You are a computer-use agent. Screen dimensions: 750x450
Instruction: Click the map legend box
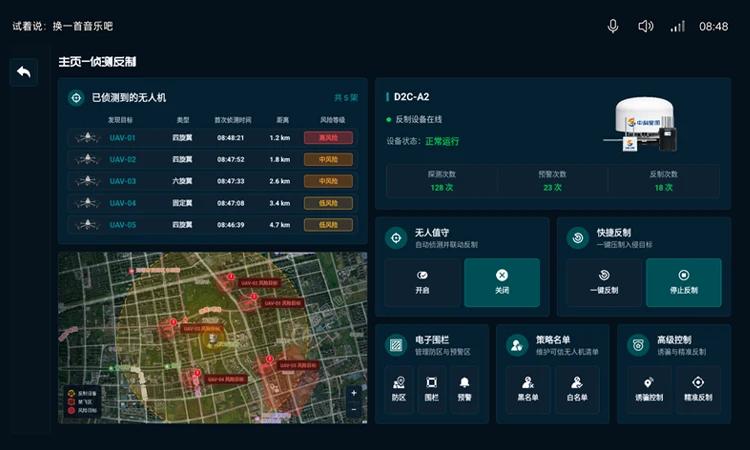tap(82, 402)
